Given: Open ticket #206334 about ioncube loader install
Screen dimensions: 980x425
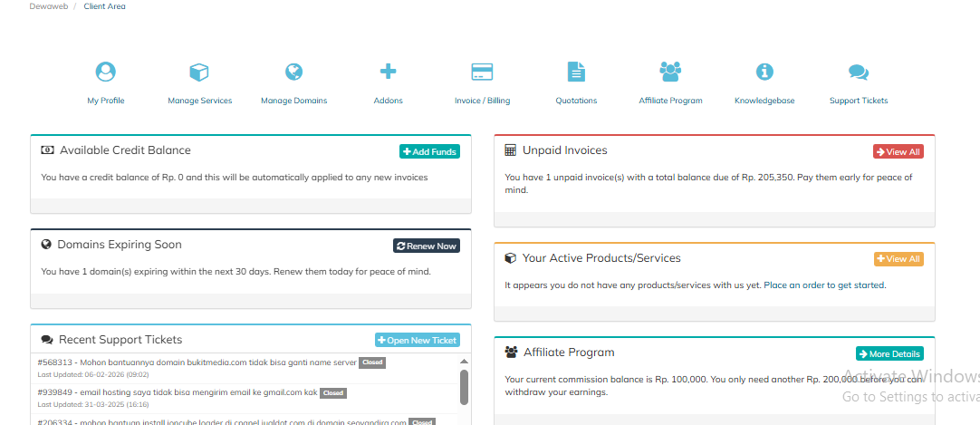Looking at the screenshot, I should [x=222, y=422].
